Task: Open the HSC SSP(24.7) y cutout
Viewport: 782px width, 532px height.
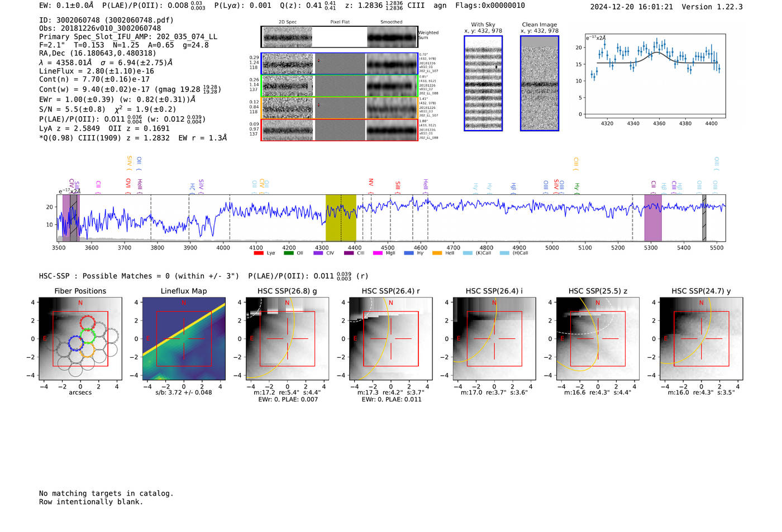Action: point(702,339)
